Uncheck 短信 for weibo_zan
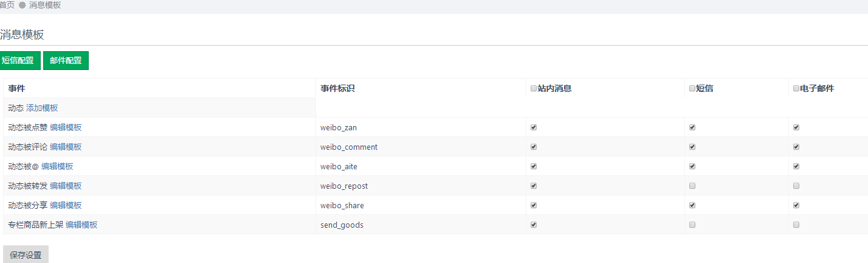The height and width of the screenshot is (263, 868). (x=692, y=127)
